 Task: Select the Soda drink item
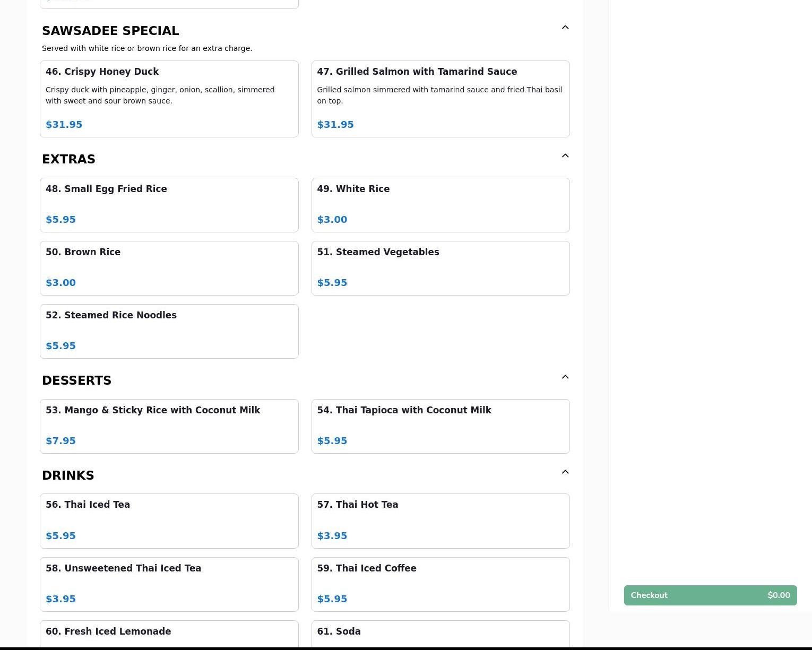pyautogui.click(x=440, y=634)
